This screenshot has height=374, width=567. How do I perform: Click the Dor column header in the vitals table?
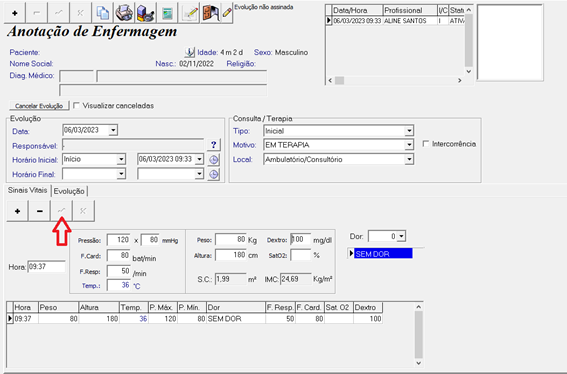tap(236, 307)
